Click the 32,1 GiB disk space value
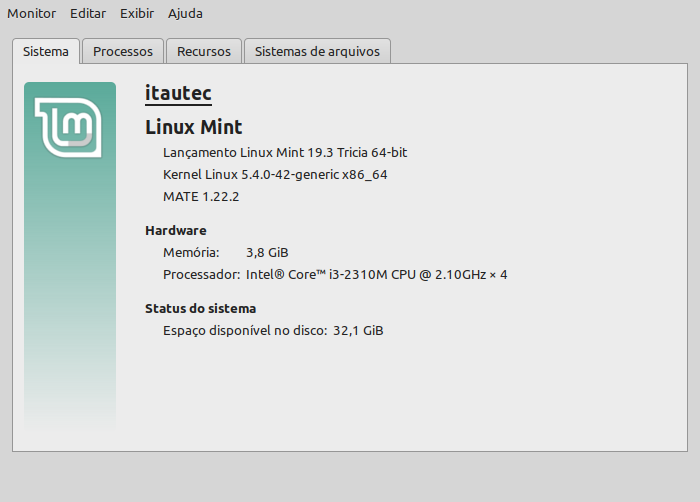 coord(358,330)
